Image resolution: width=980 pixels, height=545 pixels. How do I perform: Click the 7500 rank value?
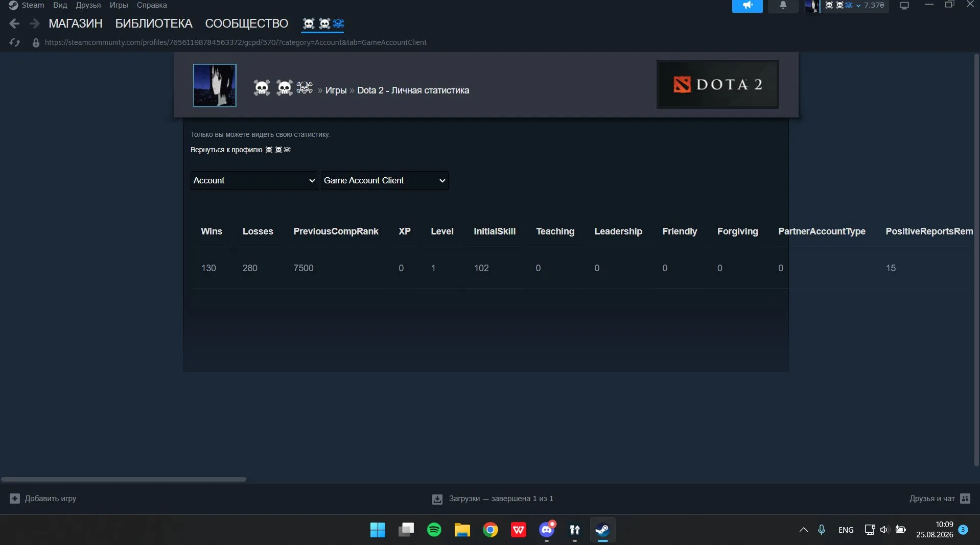[x=304, y=268]
